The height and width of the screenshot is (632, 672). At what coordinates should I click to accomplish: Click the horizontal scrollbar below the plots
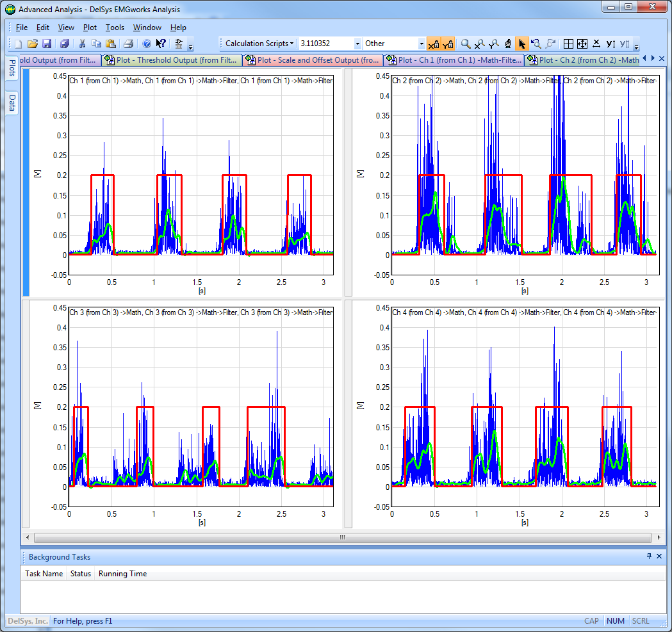(x=342, y=537)
